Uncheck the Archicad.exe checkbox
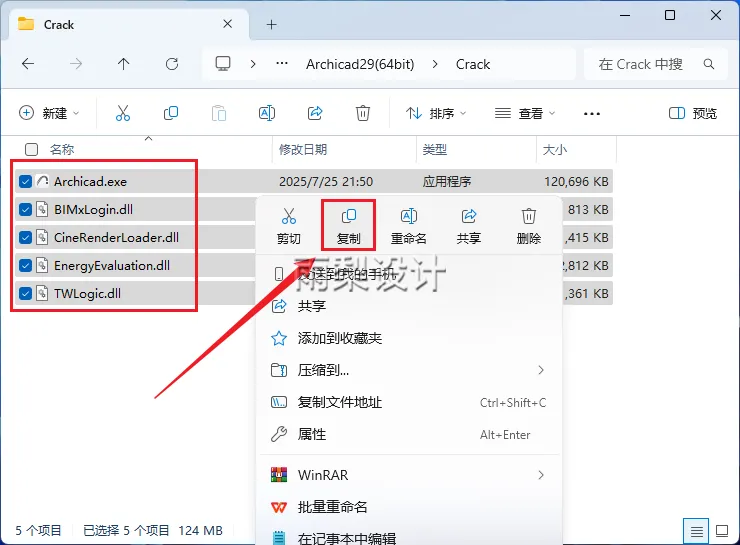740x545 pixels. tap(25, 181)
